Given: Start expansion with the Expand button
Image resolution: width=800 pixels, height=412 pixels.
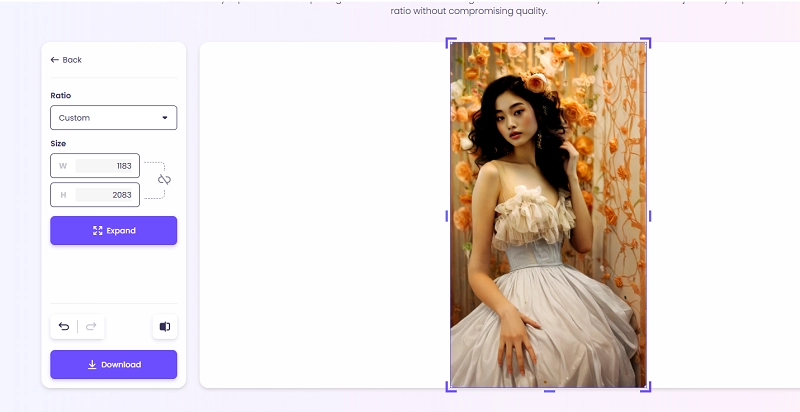Looking at the screenshot, I should (x=113, y=230).
